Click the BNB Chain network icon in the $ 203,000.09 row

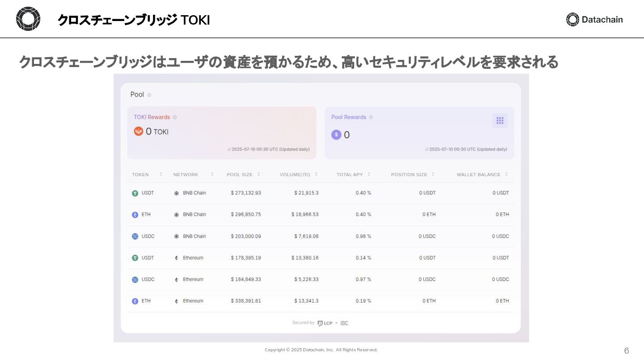[176, 236]
